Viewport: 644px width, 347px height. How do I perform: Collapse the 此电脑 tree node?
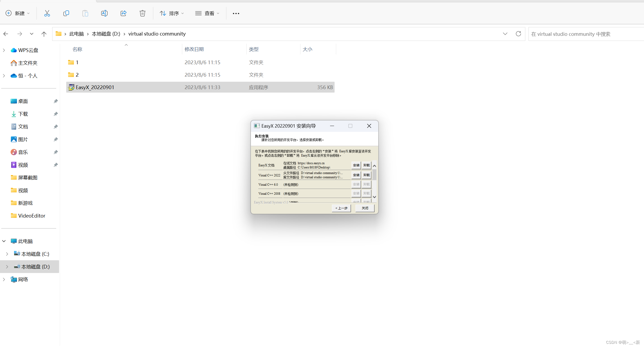point(4,241)
